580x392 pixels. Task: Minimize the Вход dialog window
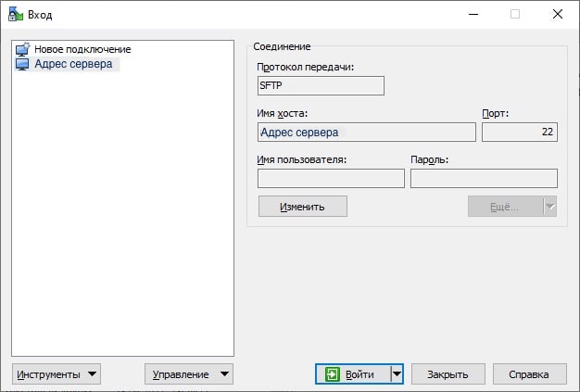click(x=472, y=14)
